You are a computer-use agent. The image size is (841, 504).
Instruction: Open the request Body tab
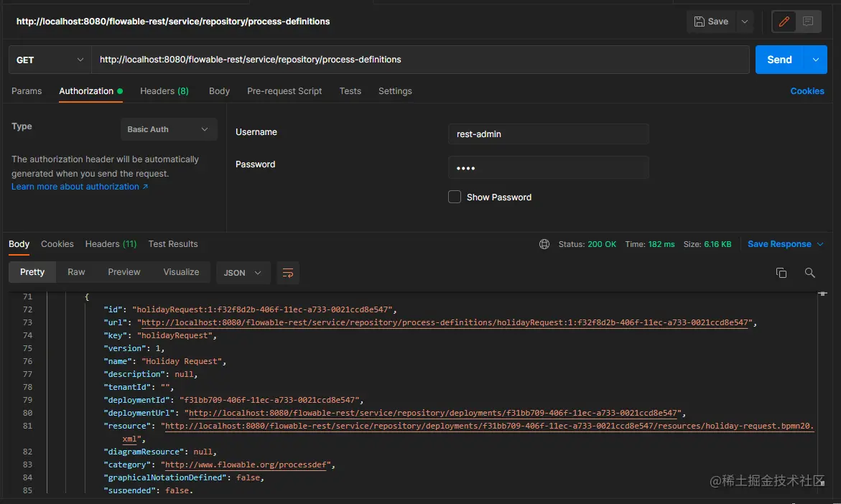tap(219, 91)
